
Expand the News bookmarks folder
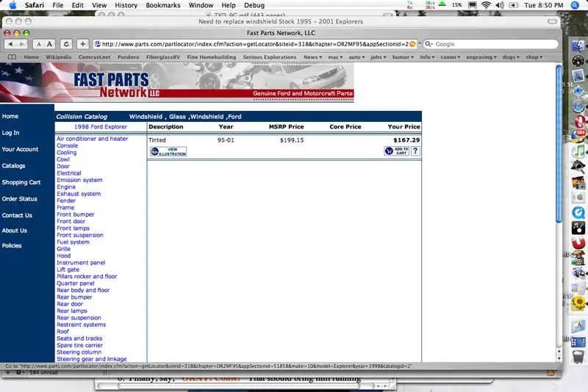point(313,57)
